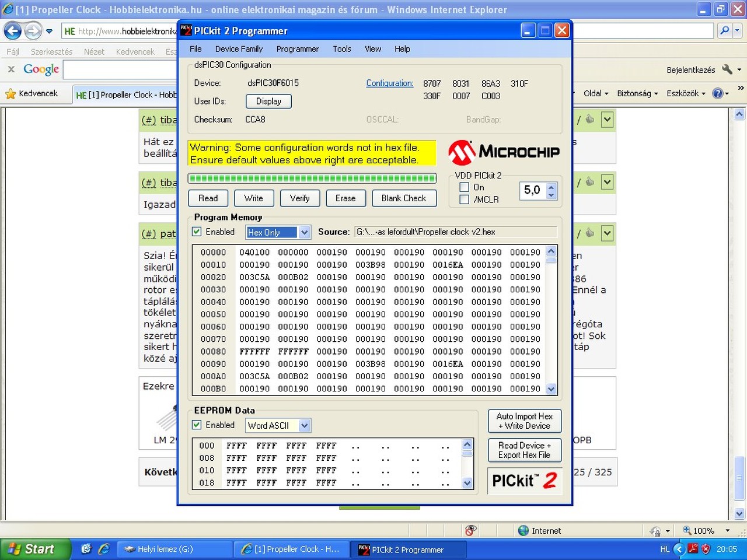This screenshot has height=560, width=747.
Task: Open the Windows Start menu
Action: (35, 549)
